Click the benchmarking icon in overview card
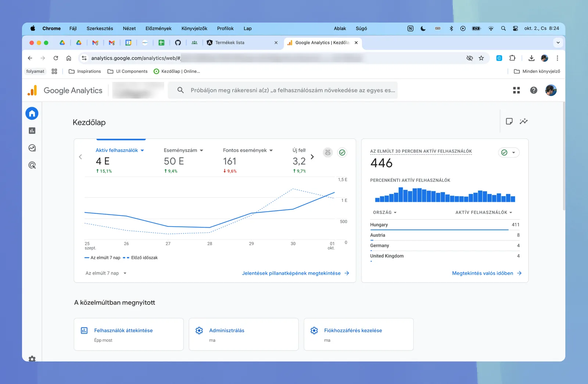The image size is (588, 384). 328,152
